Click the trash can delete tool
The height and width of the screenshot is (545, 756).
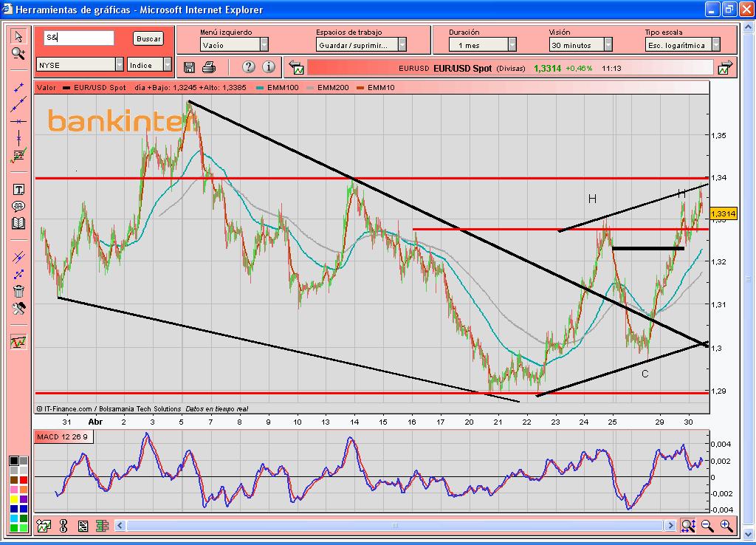pyautogui.click(x=18, y=291)
